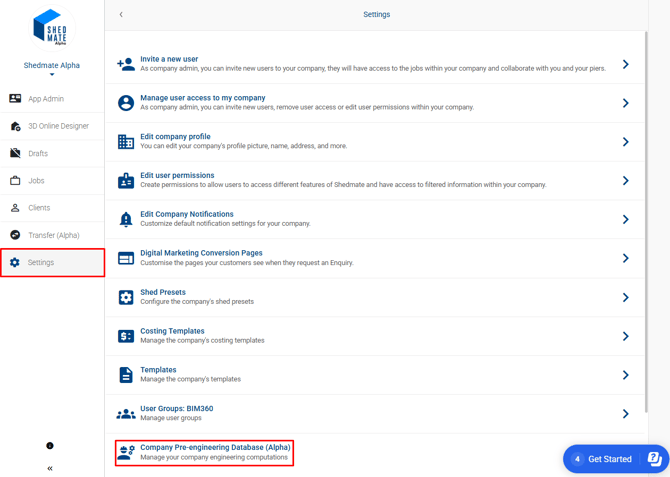Open the Costing Templates title
The width and height of the screenshot is (670, 477).
point(172,331)
